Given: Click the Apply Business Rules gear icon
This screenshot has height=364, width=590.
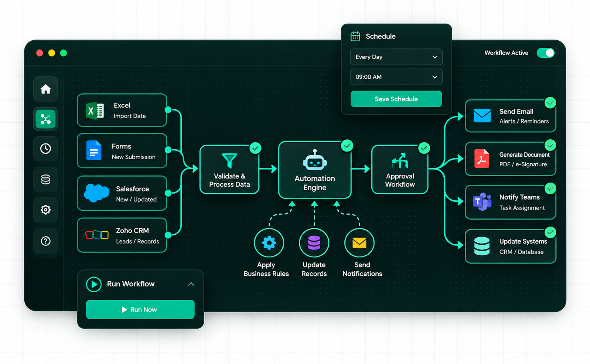Looking at the screenshot, I should [x=269, y=243].
